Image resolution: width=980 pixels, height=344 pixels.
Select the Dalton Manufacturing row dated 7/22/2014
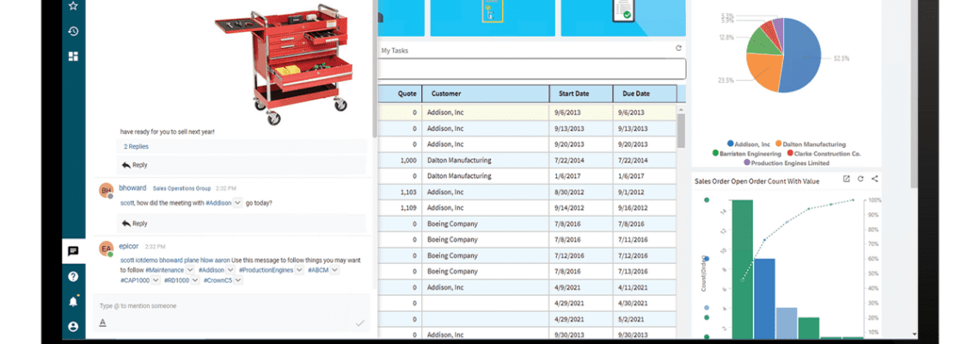point(528,160)
